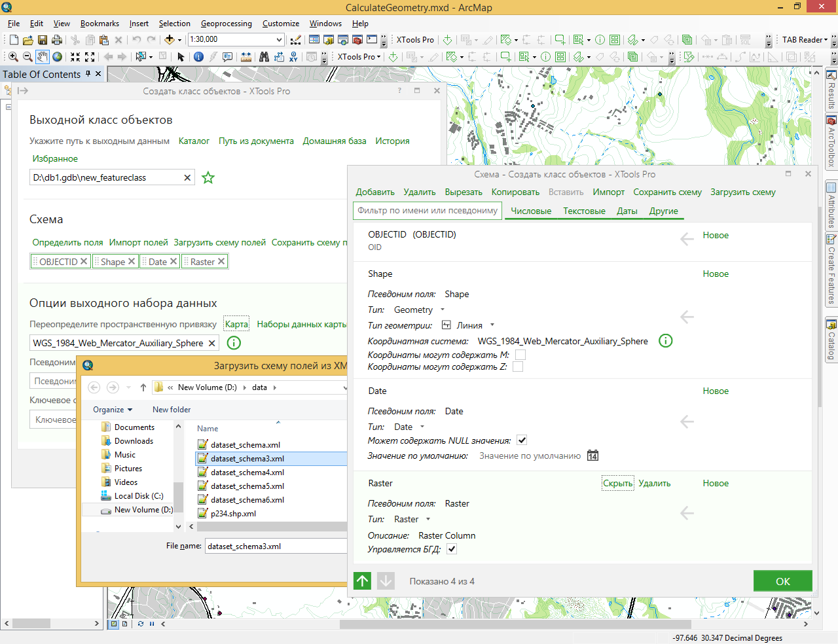Click the file dialog Up folder arrow
The image size is (838, 644).
coord(143,387)
